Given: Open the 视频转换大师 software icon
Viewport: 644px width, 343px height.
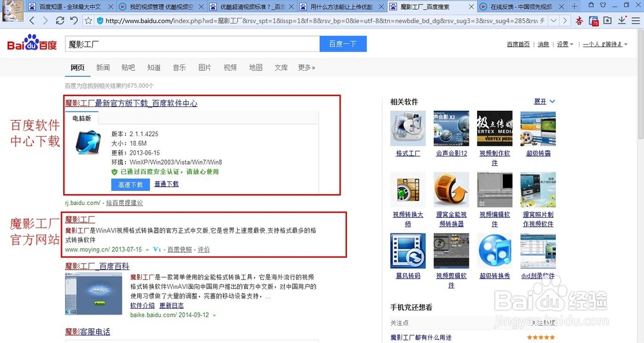Looking at the screenshot, I should 408,190.
